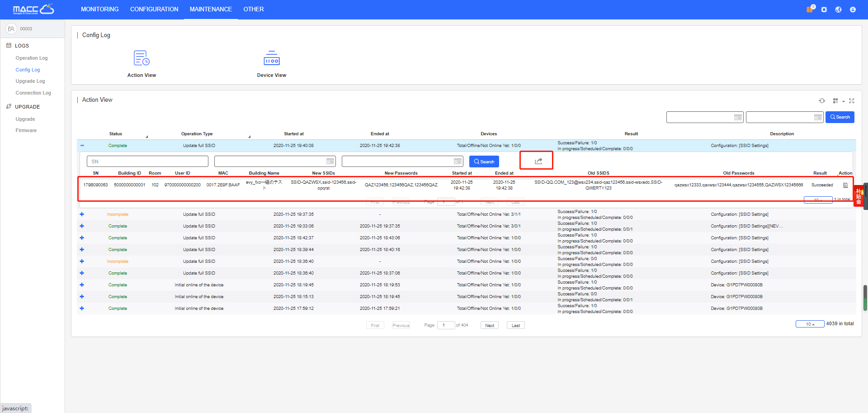868x413 pixels.
Task: Focus the Page number input showing 1 of 404
Action: click(x=446, y=325)
